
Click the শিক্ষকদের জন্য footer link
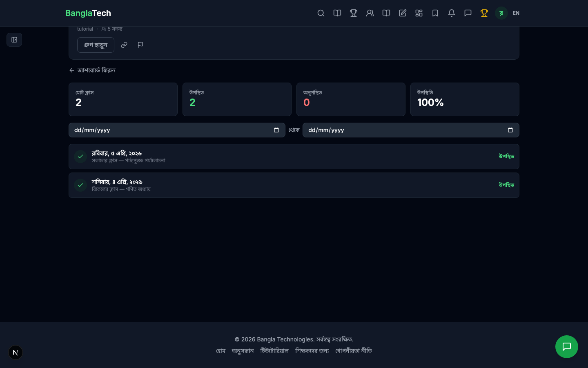tap(312, 351)
